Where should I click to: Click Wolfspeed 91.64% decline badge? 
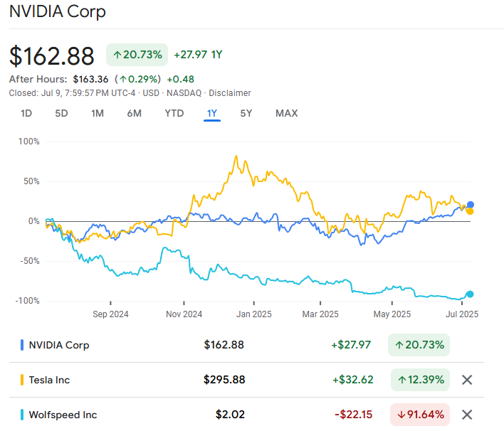[x=420, y=415]
